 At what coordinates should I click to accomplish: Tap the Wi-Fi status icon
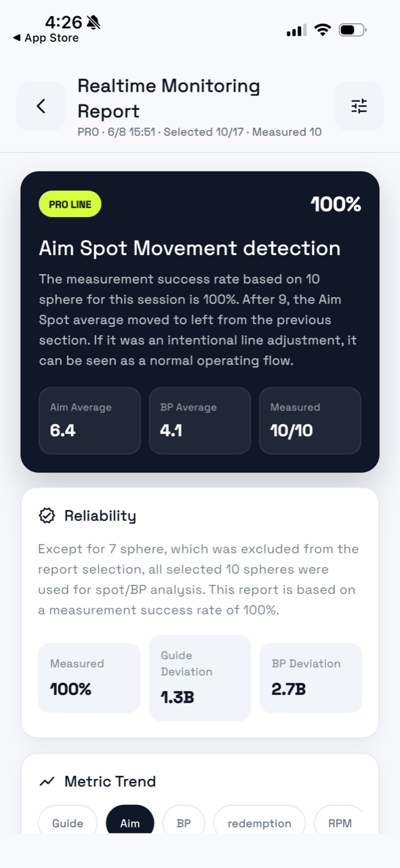click(x=323, y=30)
